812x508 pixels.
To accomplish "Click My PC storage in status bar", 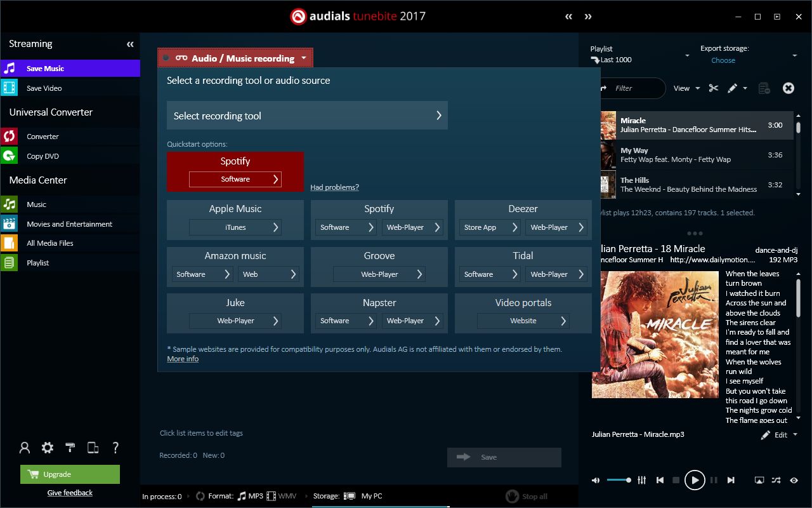I will tap(363, 496).
